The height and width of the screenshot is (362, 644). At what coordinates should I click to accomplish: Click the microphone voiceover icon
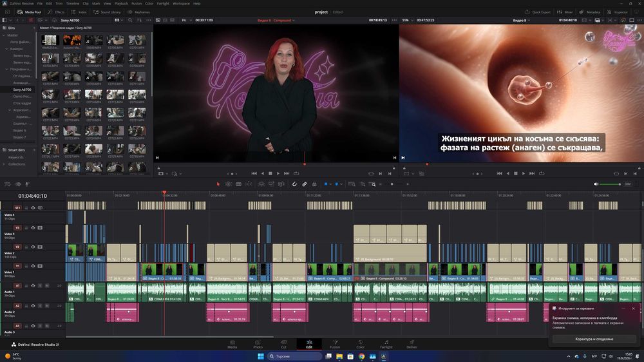27,184
